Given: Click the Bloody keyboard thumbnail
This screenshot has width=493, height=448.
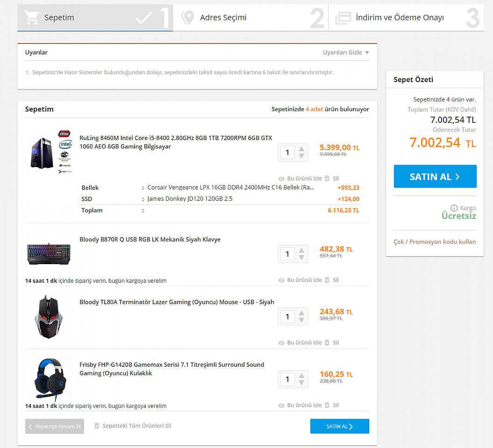Looking at the screenshot, I should click(x=49, y=254).
